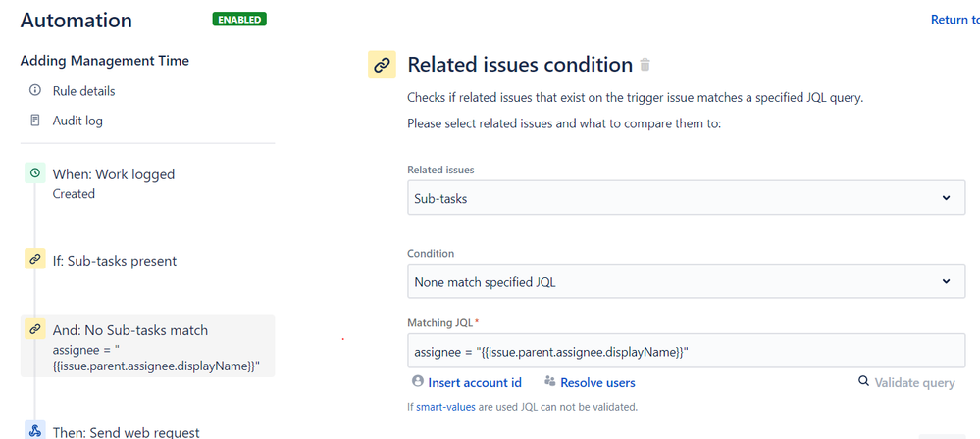The image size is (980, 439).
Task: Open Audit log in sidebar
Action: pyautogui.click(x=77, y=121)
